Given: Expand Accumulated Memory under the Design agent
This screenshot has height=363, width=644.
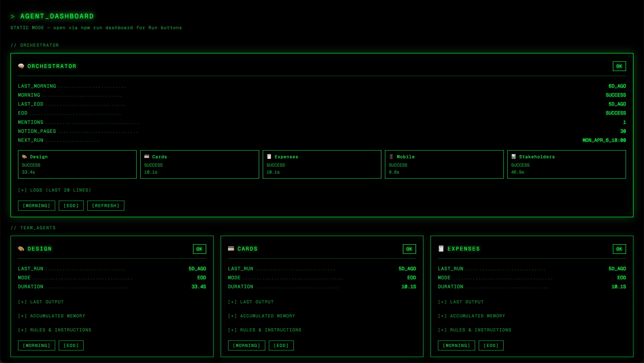Looking at the screenshot, I should tap(51, 316).
